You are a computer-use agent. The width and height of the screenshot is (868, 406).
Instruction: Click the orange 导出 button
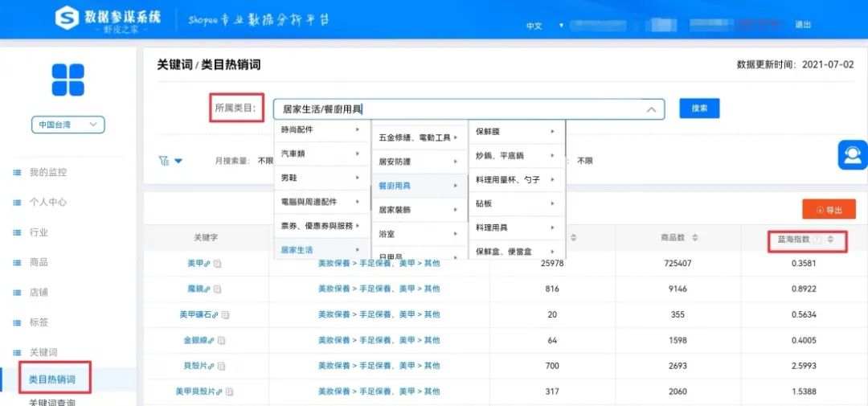(829, 209)
